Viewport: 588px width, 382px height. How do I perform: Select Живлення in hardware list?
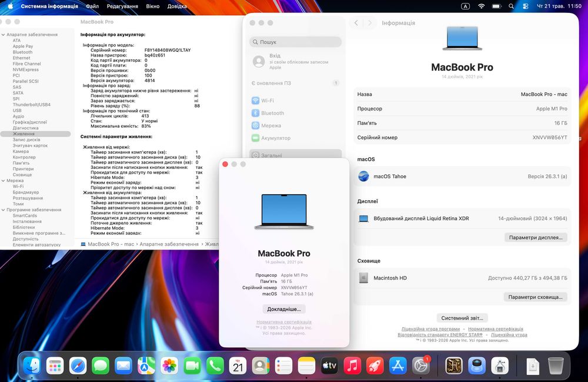[35, 134]
